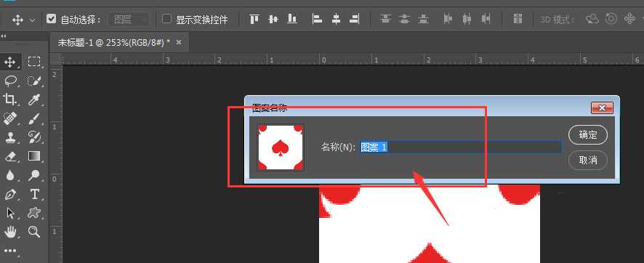Click Distribute Bottom Edges icon
This screenshot has width=644, height=263.
pos(424,19)
